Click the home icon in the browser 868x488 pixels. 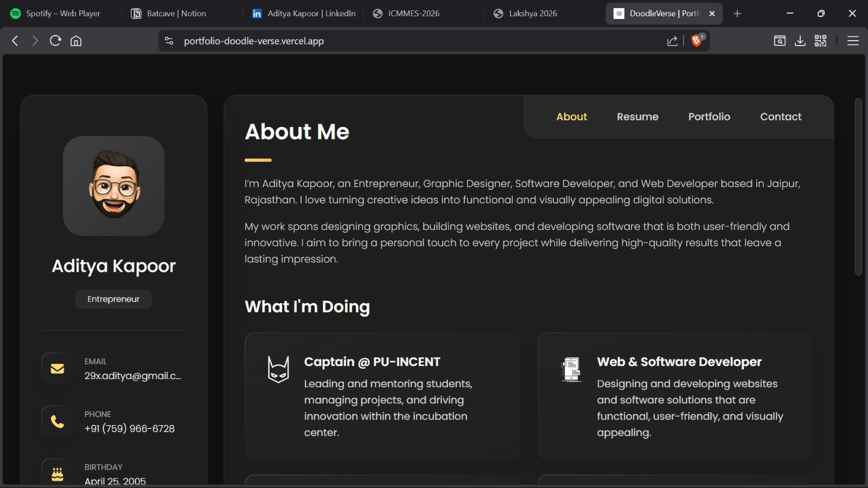[76, 40]
